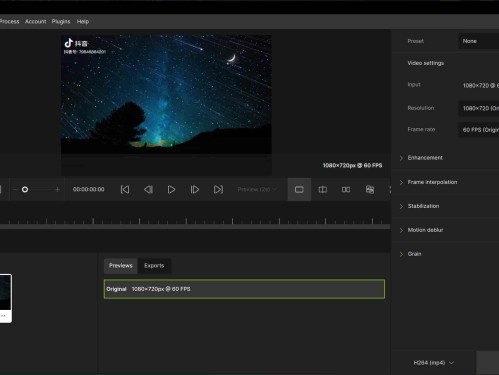Jump to the first frame
499x375 pixels.
[125, 189]
